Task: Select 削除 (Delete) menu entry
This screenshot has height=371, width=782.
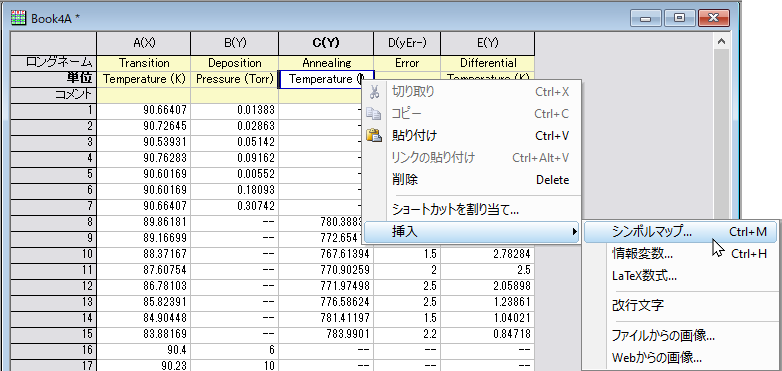Action: 471,180
